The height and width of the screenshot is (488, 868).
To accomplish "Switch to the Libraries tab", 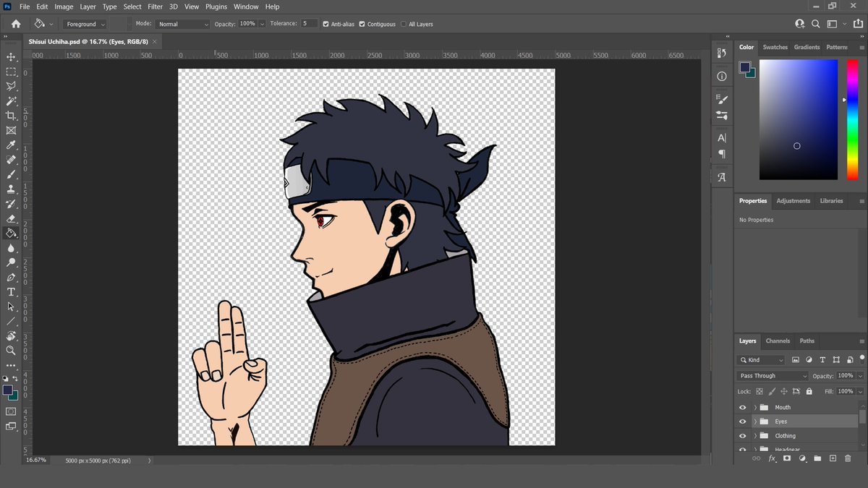I will click(x=831, y=201).
